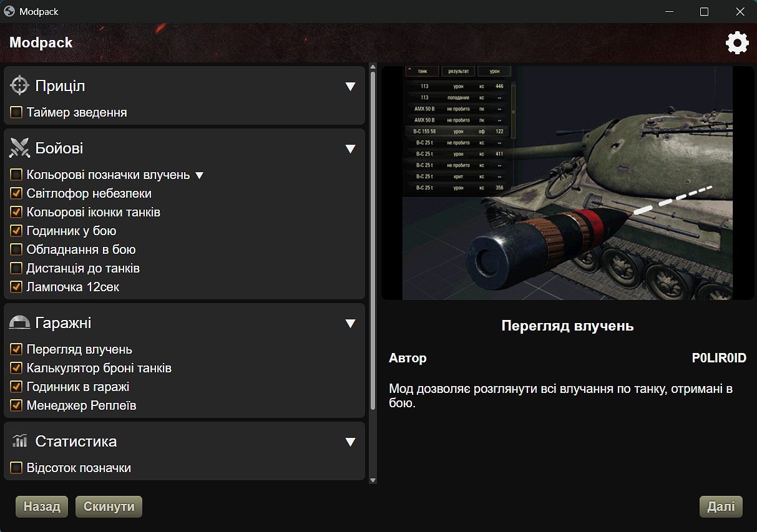Click the Перегляд влучень preview title
Screen dimensions: 757x532
(x=567, y=326)
